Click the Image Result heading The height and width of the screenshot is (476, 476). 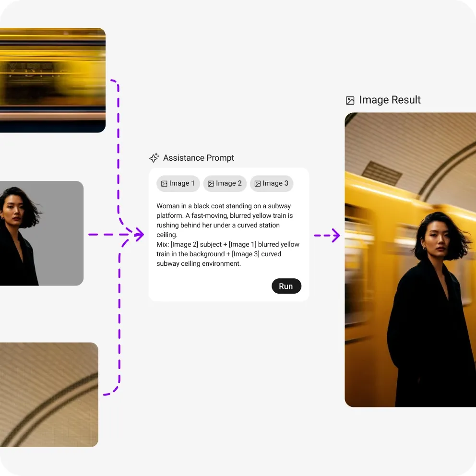click(390, 100)
